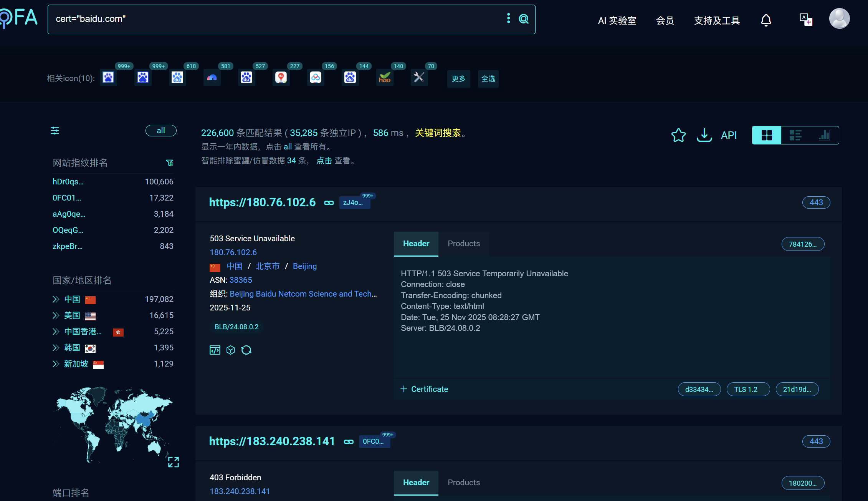This screenshot has width=868, height=501.
Task: Expand the world map to fullscreen
Action: 174,462
